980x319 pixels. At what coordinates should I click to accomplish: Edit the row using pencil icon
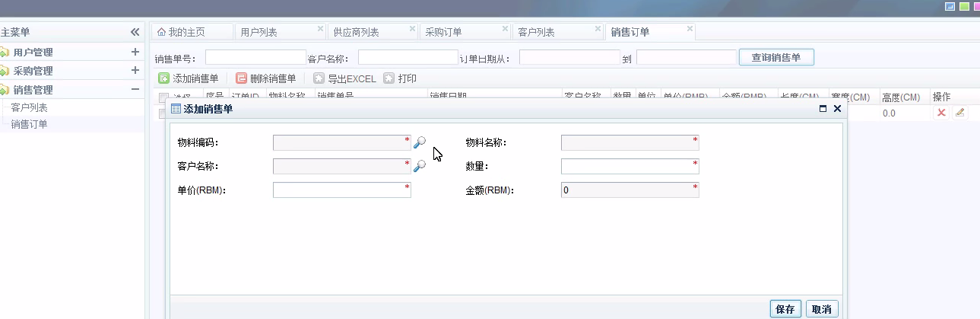(x=959, y=113)
